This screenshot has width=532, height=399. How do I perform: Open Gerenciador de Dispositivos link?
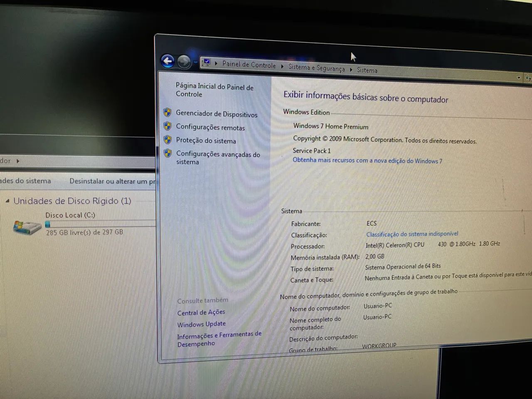pos(217,113)
